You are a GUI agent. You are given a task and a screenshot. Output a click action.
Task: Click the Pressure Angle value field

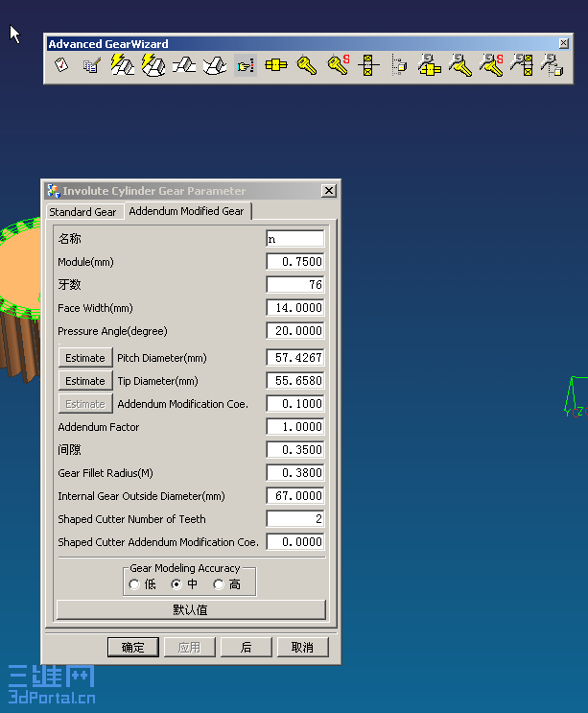295,330
